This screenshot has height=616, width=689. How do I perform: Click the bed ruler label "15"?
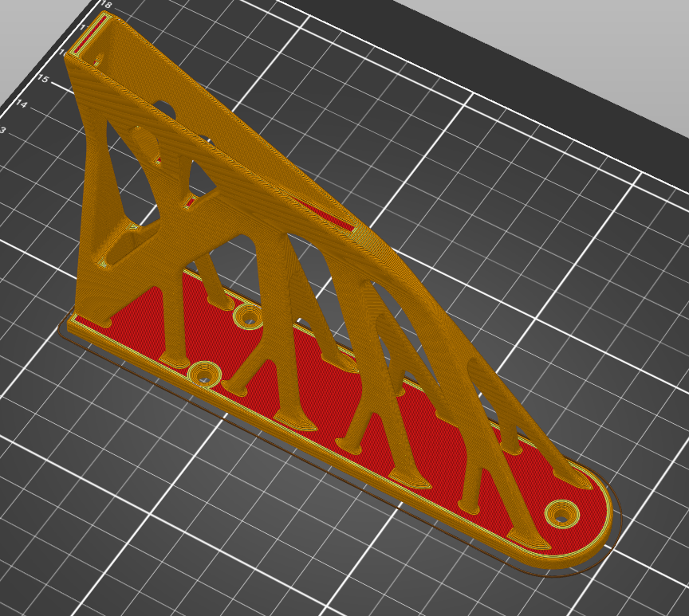42,79
